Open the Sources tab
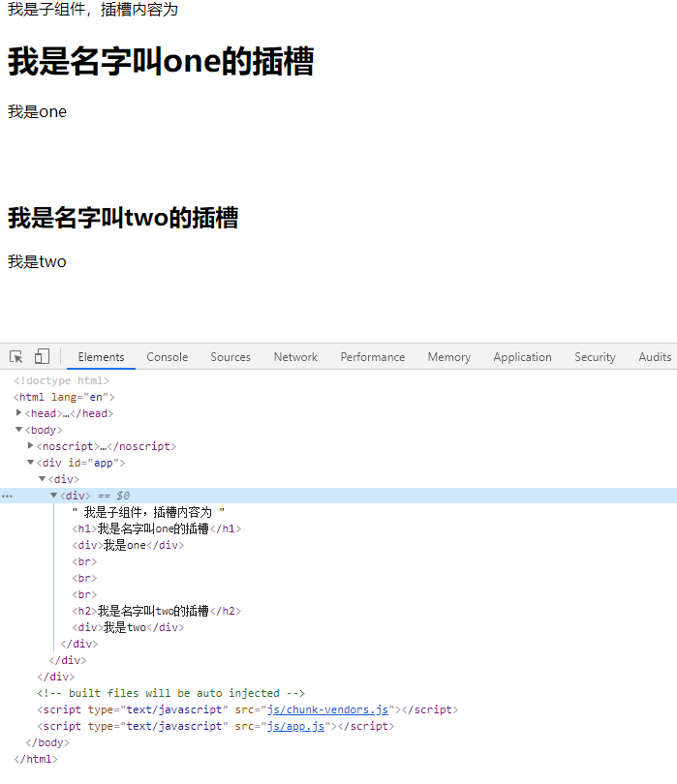Viewport: 677px width, 784px height. coord(231,357)
